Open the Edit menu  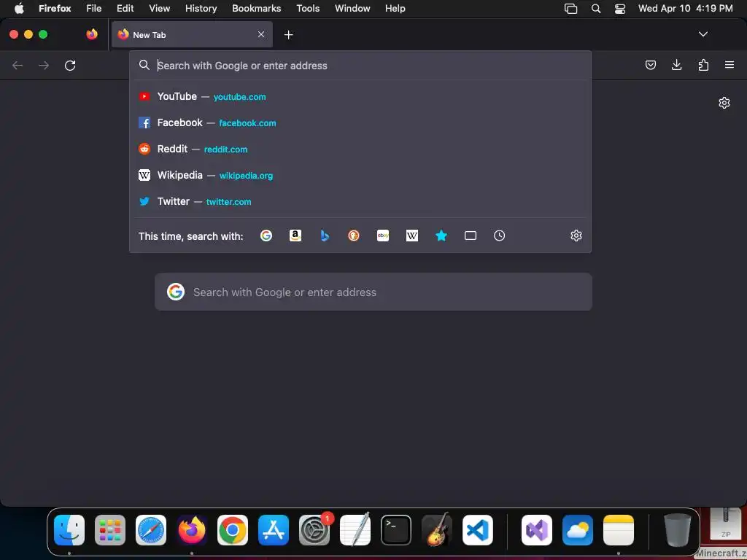(x=125, y=8)
